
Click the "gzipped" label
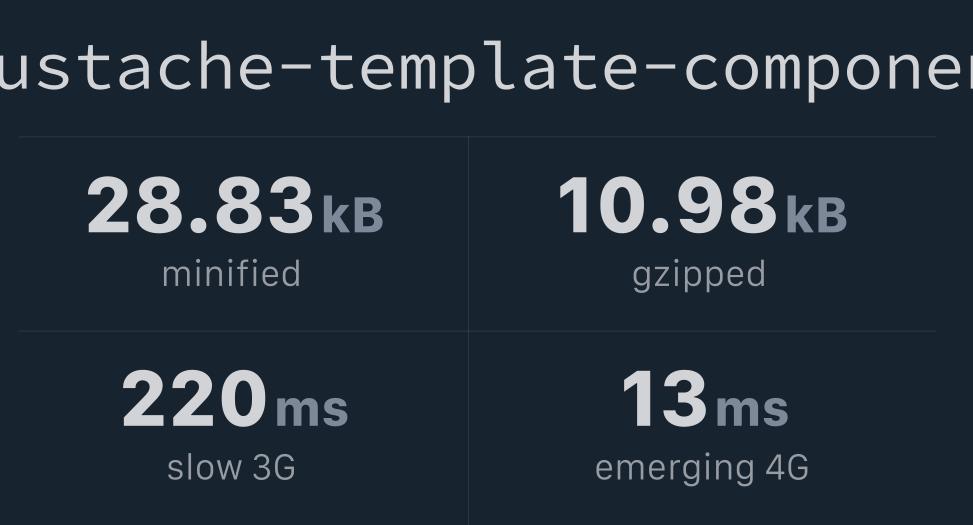click(x=699, y=274)
